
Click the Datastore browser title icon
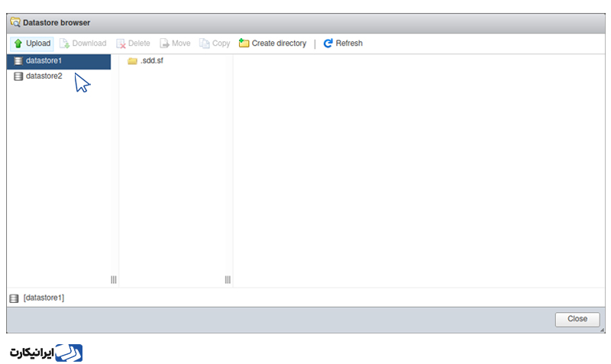[15, 22]
